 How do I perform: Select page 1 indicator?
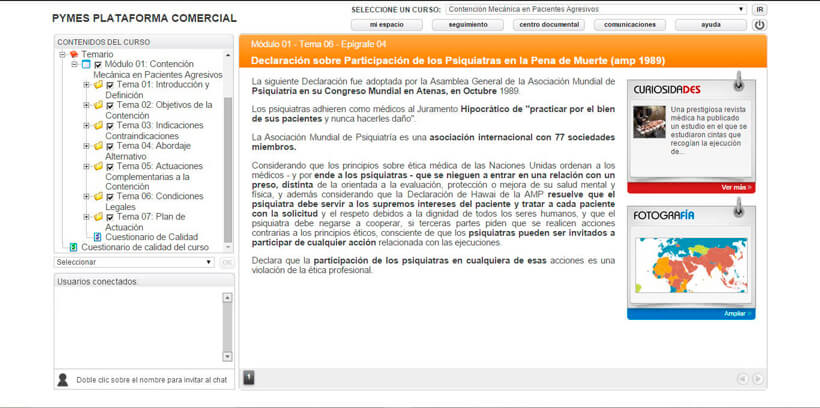[249, 377]
